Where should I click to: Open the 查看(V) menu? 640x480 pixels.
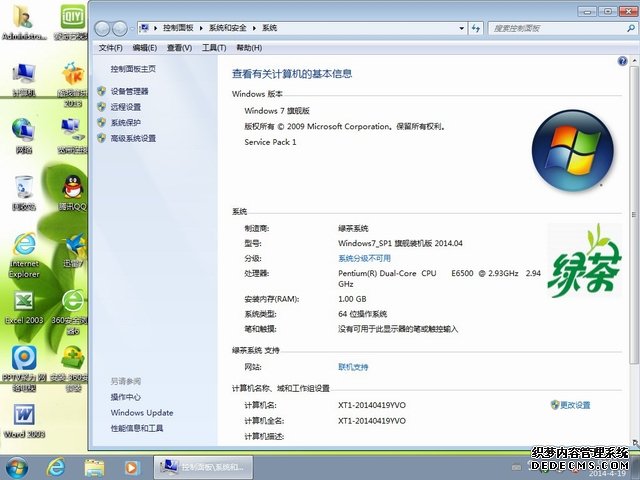tap(179, 48)
